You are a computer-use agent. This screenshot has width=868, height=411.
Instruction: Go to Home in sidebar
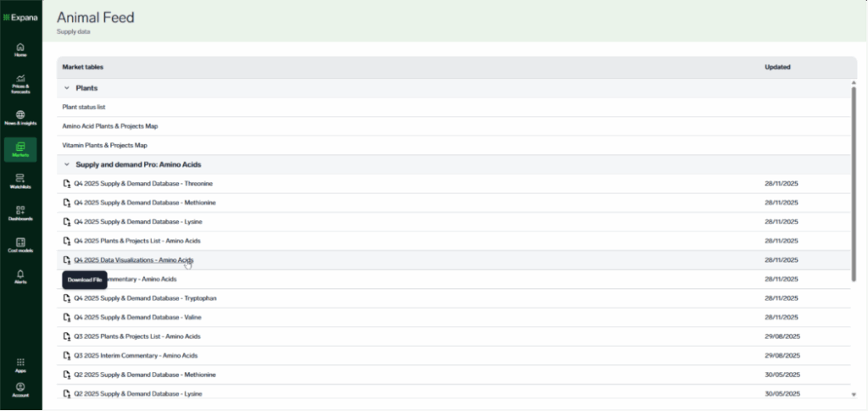[20, 49]
